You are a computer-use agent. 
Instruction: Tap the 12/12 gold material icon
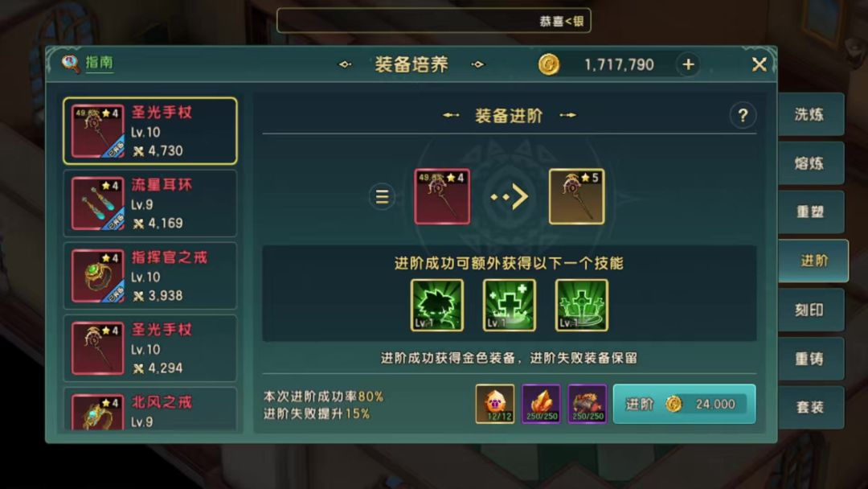[495, 404]
